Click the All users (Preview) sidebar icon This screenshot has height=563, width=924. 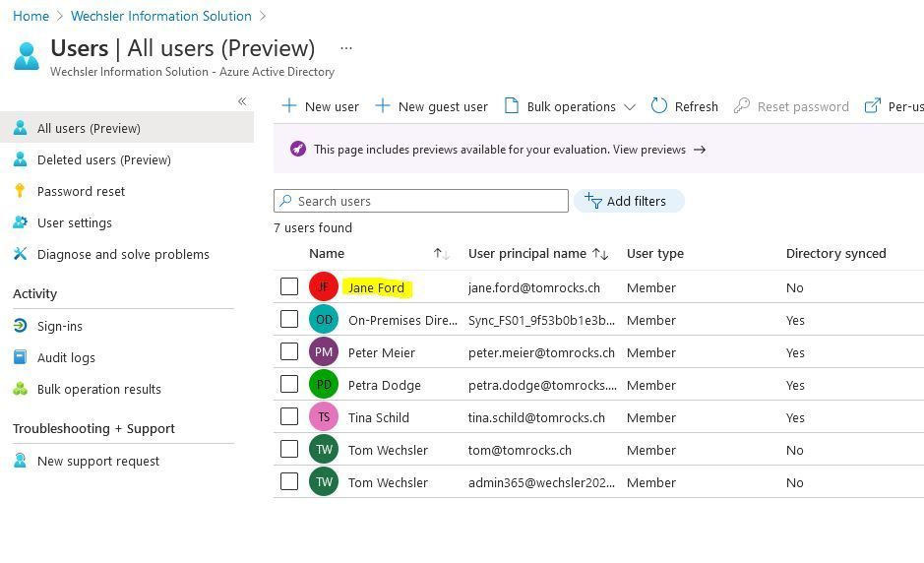coord(20,128)
